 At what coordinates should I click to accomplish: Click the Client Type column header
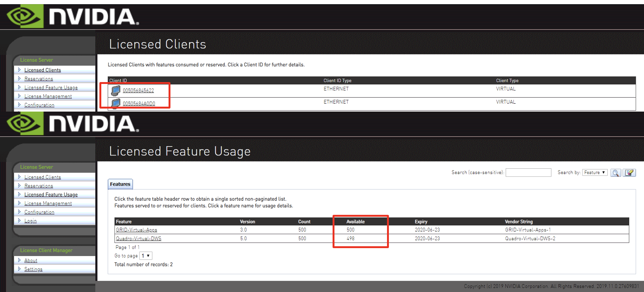507,81
